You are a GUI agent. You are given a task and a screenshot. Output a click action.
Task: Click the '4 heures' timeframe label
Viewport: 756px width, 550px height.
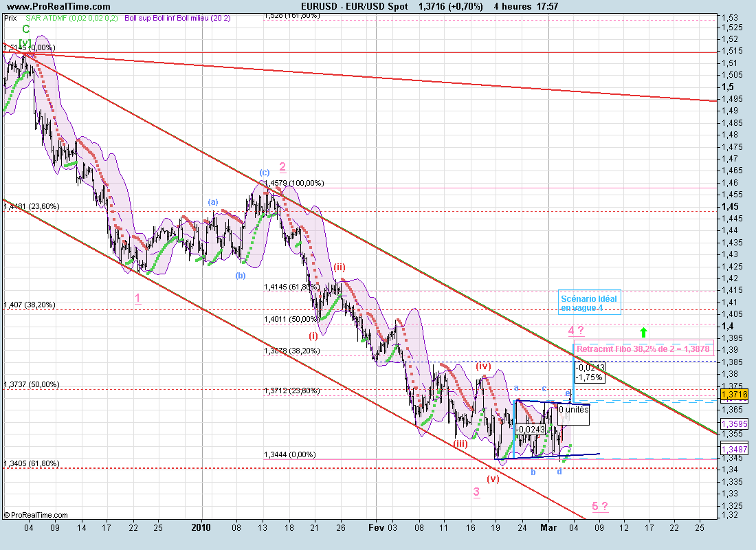coord(513,6)
